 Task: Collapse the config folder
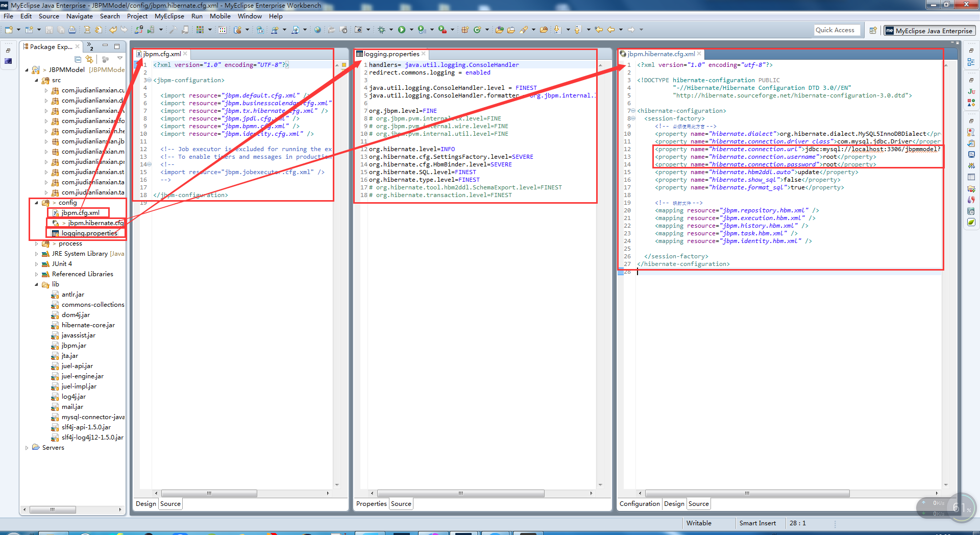coord(36,203)
